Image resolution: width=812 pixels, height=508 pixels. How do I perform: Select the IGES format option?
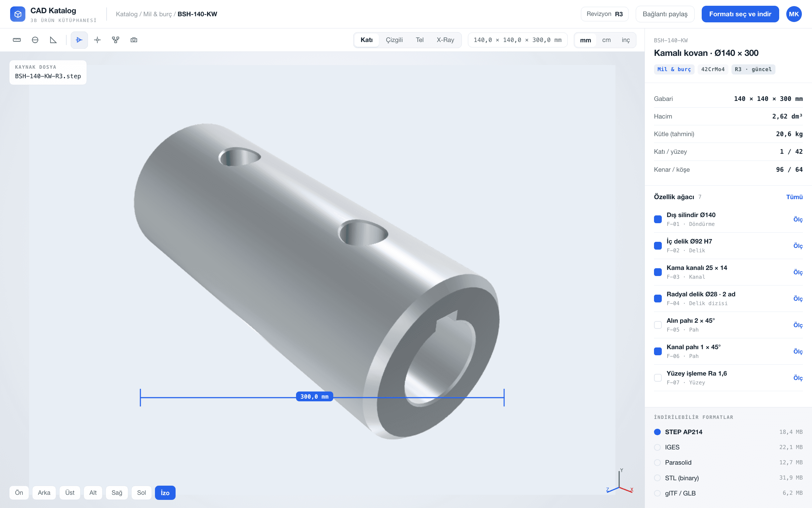(728, 447)
